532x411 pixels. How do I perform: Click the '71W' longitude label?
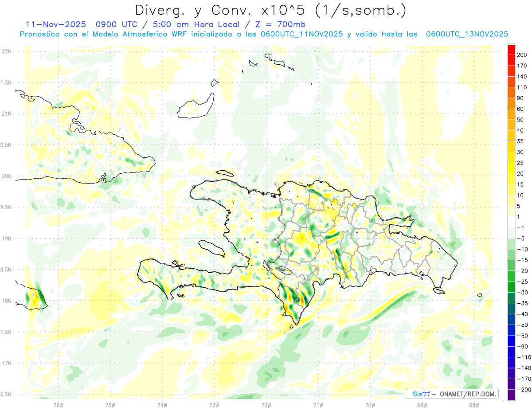point(318,405)
